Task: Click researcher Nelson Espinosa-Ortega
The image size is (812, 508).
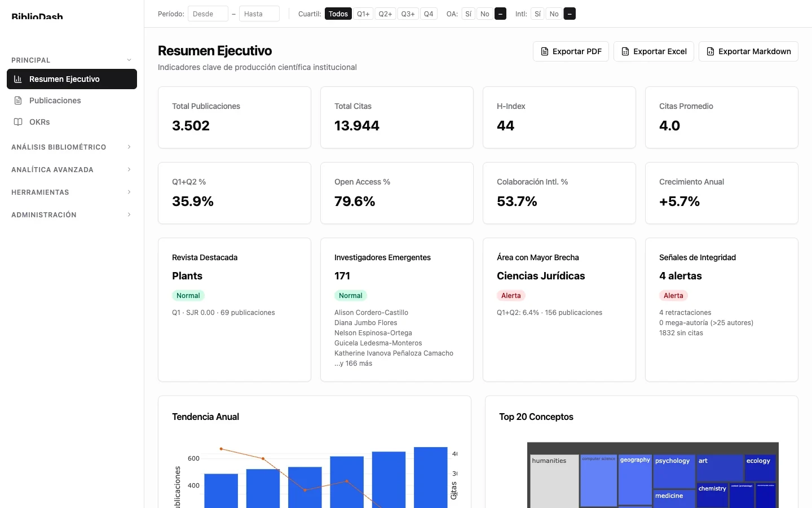Action: tap(373, 333)
